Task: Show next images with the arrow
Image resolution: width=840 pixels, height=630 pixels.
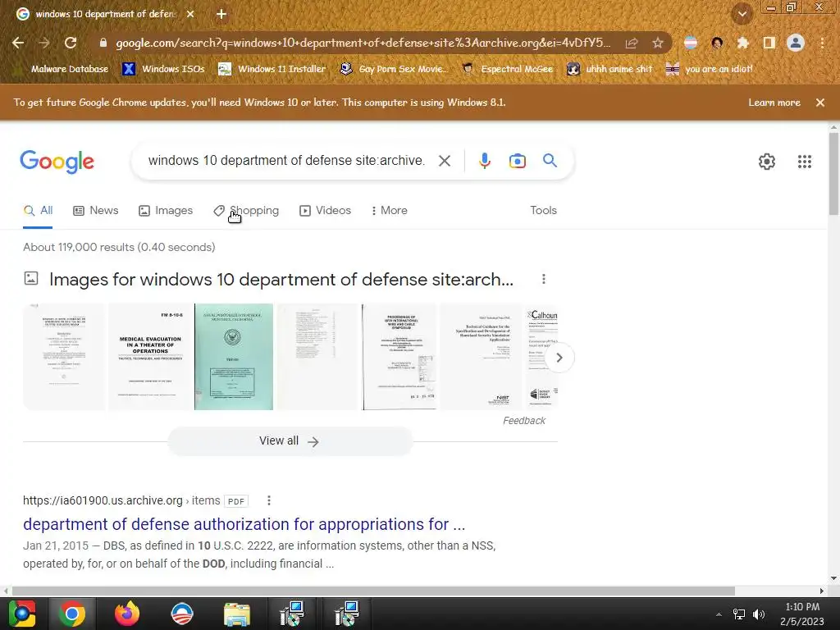Action: (x=559, y=358)
